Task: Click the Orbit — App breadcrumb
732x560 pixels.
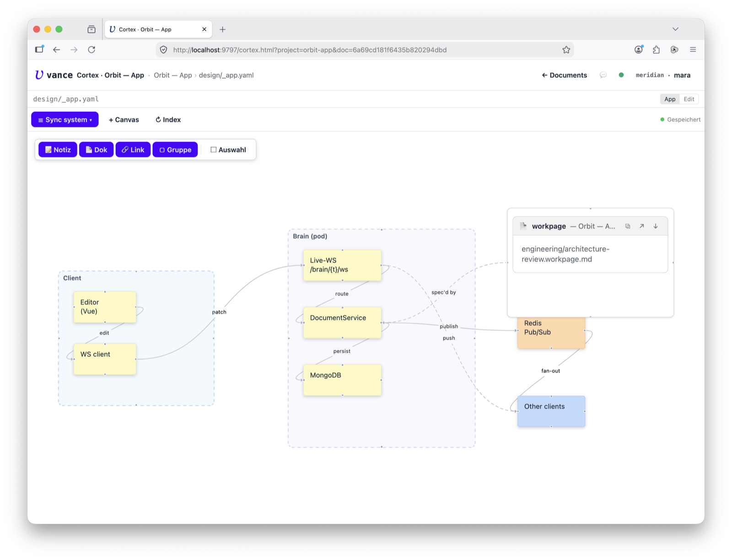Action: point(172,75)
